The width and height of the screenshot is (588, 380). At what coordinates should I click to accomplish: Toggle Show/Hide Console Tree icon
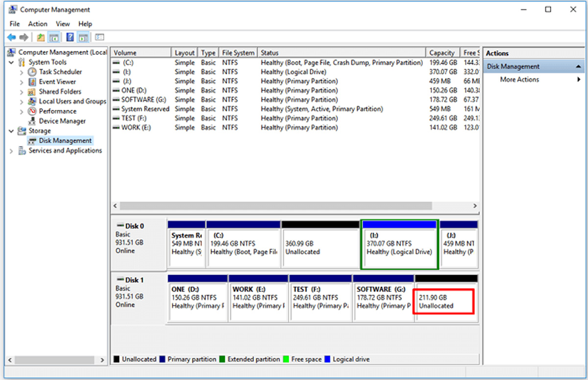pos(54,37)
